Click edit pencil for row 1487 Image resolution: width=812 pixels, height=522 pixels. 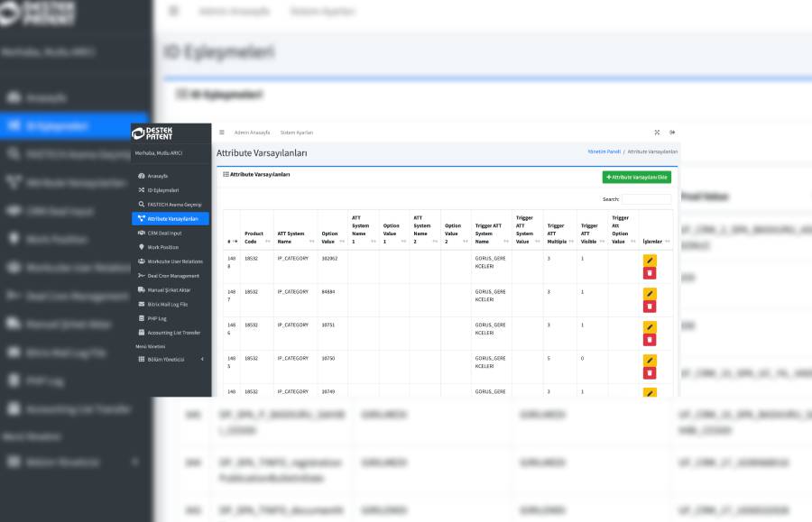650,294
